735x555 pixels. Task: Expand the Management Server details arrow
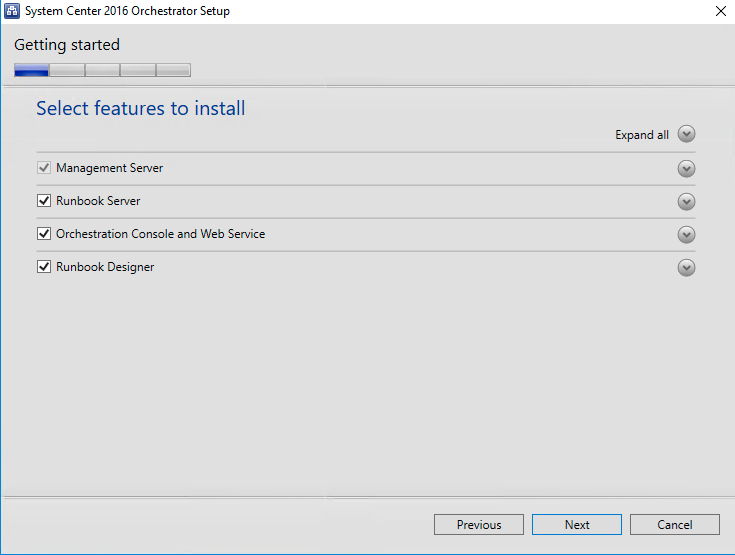pyautogui.click(x=686, y=169)
